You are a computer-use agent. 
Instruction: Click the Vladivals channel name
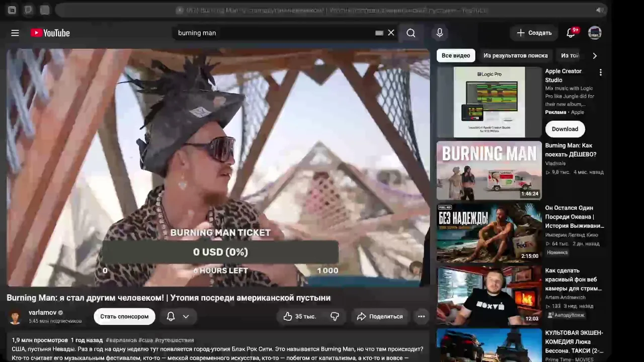click(x=555, y=163)
